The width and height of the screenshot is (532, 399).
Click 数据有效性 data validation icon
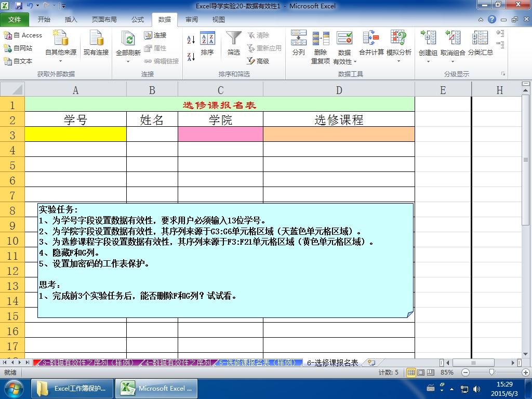[344, 38]
